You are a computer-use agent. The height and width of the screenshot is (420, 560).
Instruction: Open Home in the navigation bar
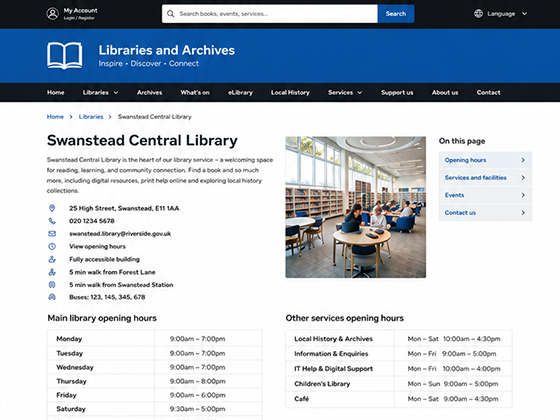click(x=56, y=92)
